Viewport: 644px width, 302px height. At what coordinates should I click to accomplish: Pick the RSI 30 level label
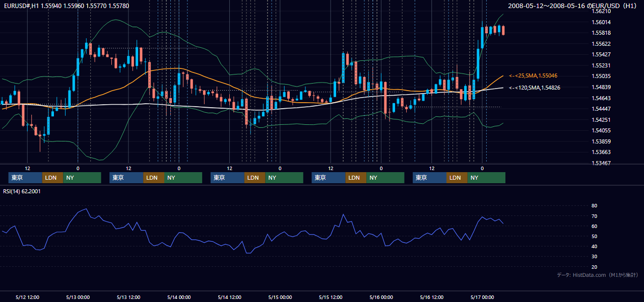click(x=594, y=257)
